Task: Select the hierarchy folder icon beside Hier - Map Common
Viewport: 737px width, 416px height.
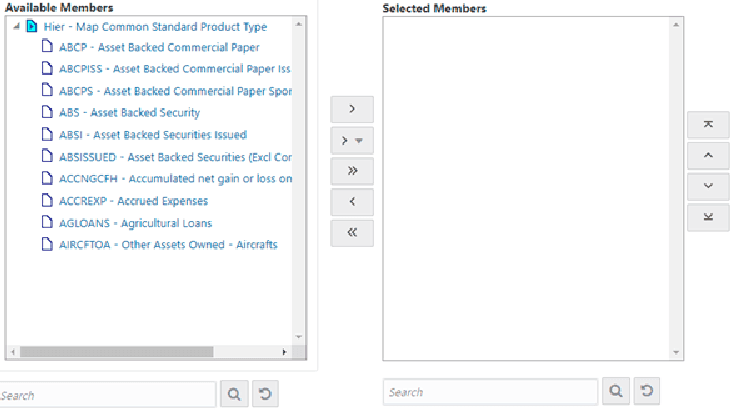Action: coord(31,26)
